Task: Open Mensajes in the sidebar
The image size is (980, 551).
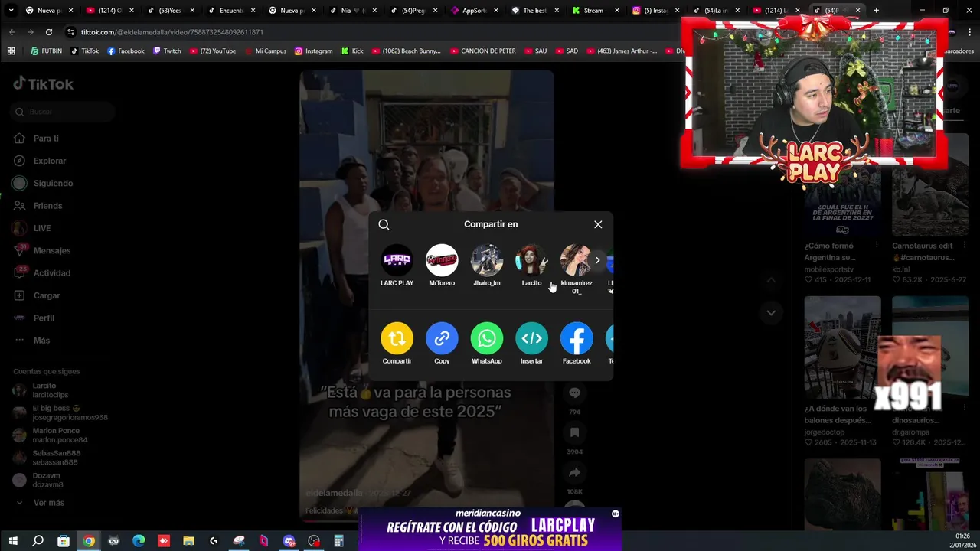Action: coord(52,251)
